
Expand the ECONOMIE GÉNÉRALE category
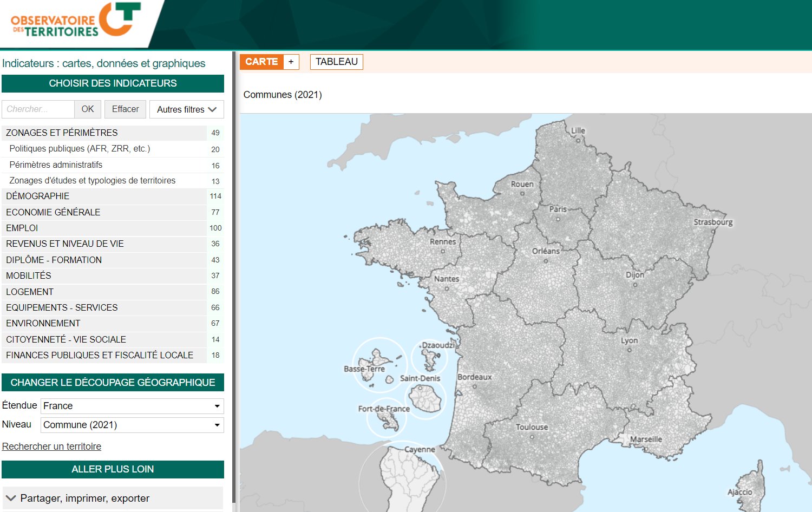(x=104, y=212)
